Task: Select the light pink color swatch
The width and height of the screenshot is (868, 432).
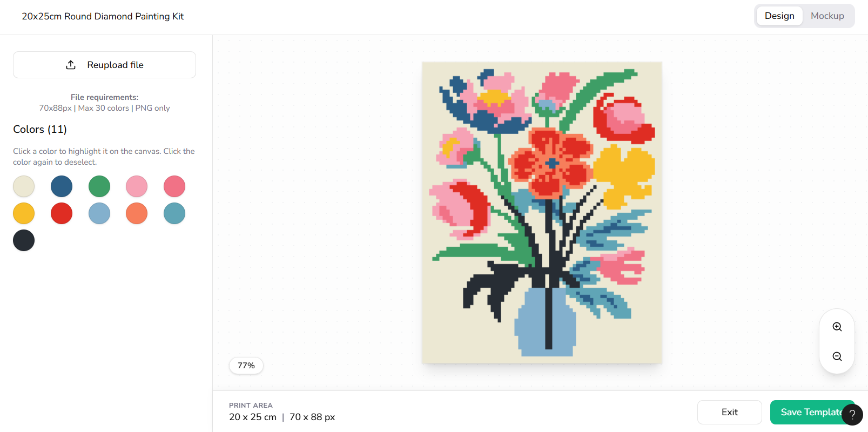Action: coord(137,186)
